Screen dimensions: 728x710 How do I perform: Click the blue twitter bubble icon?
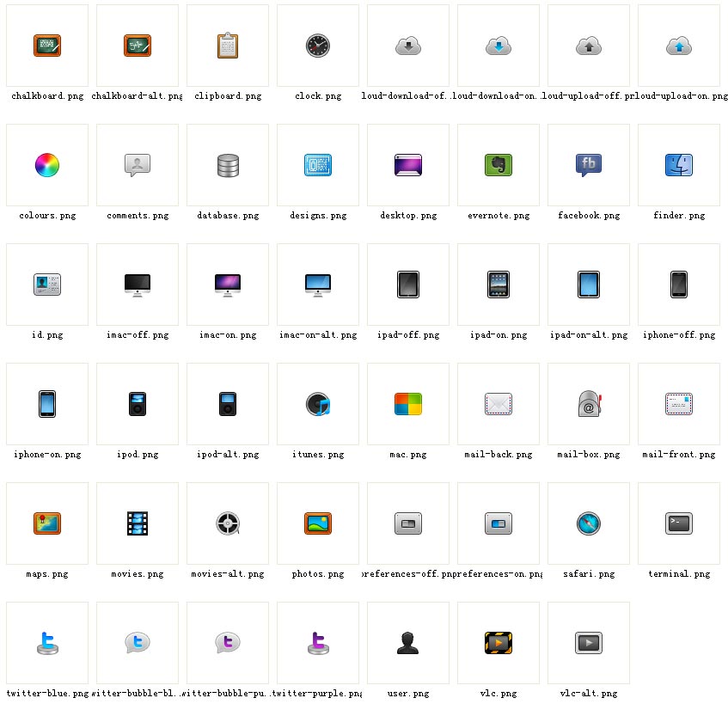tap(138, 643)
